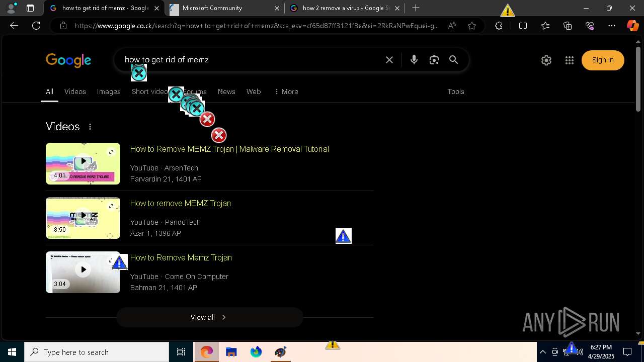Select the All results tab
This screenshot has height=362, width=644.
49,92
